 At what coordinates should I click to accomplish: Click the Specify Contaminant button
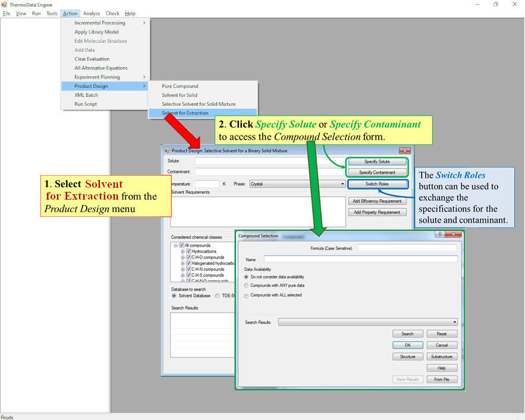377,172
